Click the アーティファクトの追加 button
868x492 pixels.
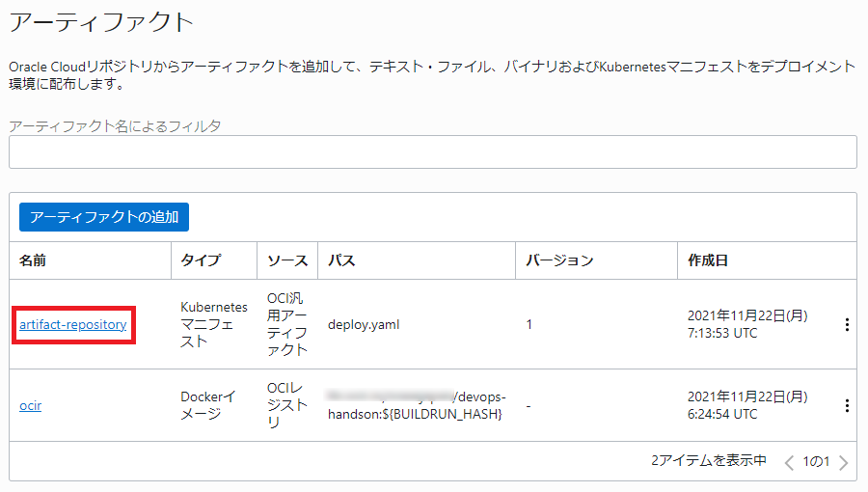[x=104, y=217]
